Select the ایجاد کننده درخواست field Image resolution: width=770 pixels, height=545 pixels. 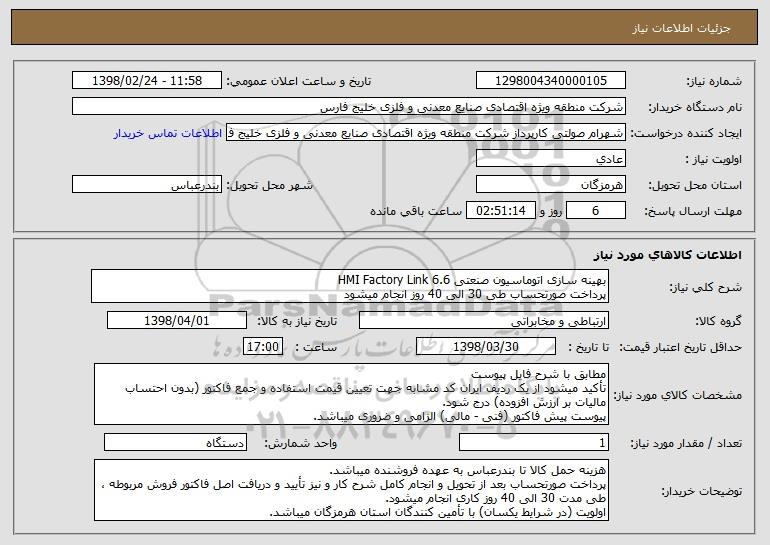click(426, 133)
